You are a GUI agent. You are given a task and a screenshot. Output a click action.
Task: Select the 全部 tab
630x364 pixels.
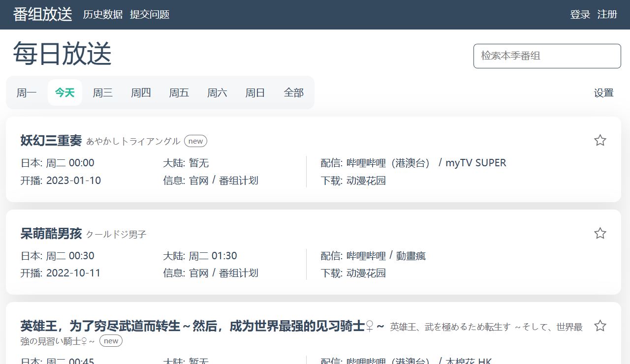(x=294, y=92)
